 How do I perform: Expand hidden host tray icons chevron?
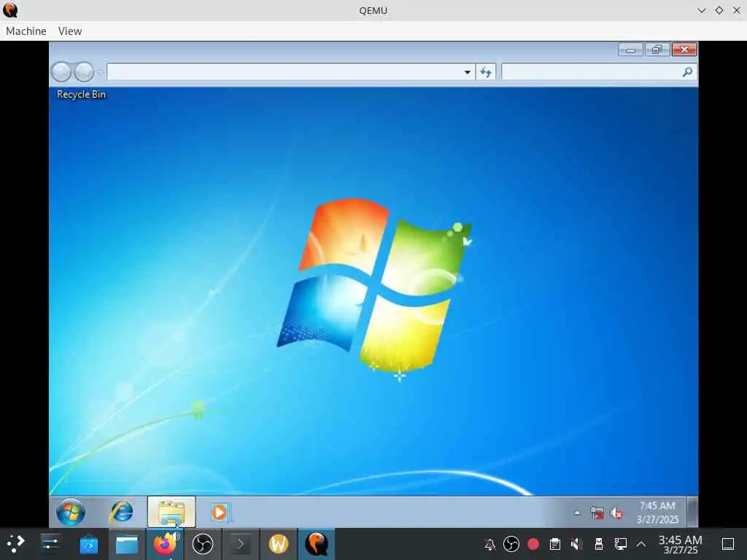click(x=641, y=544)
